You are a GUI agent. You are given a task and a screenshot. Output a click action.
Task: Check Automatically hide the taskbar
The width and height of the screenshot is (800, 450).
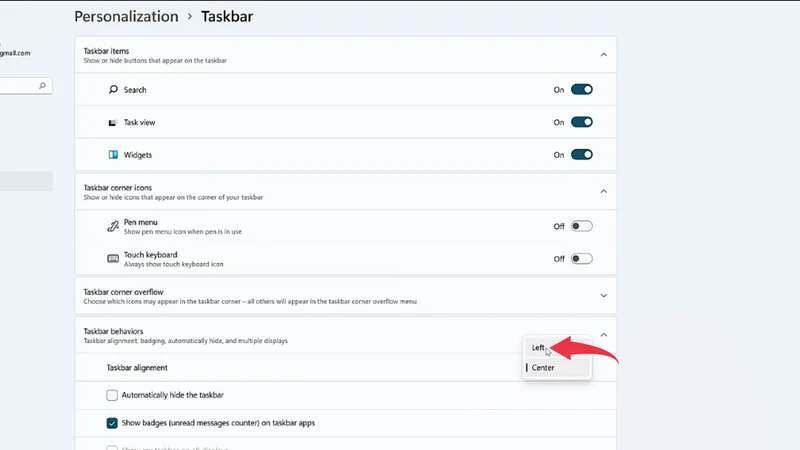pos(112,395)
